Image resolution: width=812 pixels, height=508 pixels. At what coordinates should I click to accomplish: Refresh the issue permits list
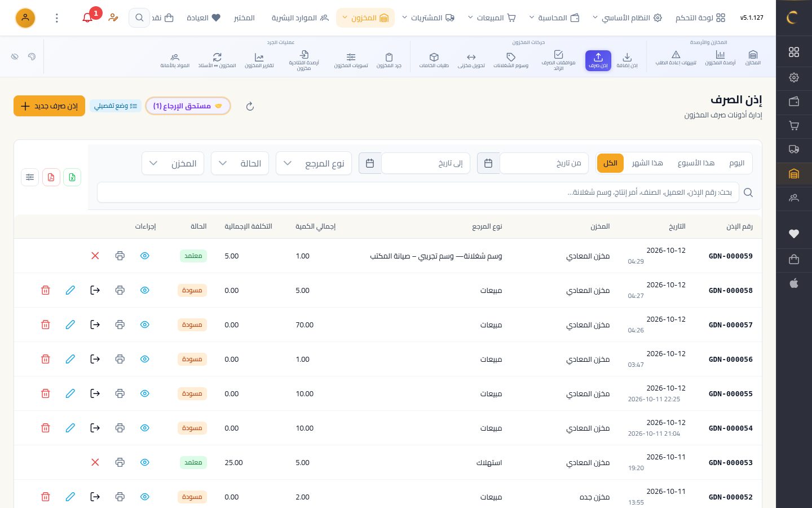[250, 106]
